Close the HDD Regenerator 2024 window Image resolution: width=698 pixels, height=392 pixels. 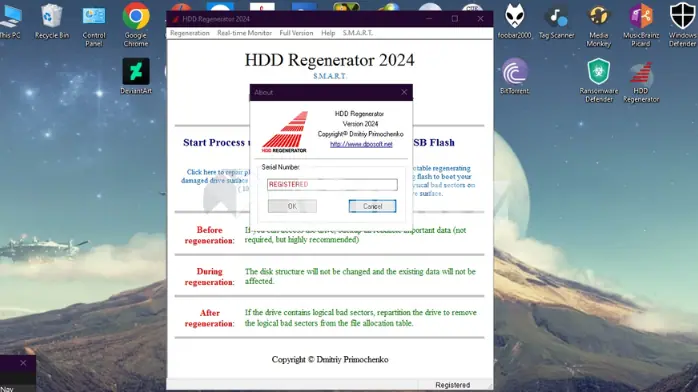pyautogui.click(x=480, y=19)
